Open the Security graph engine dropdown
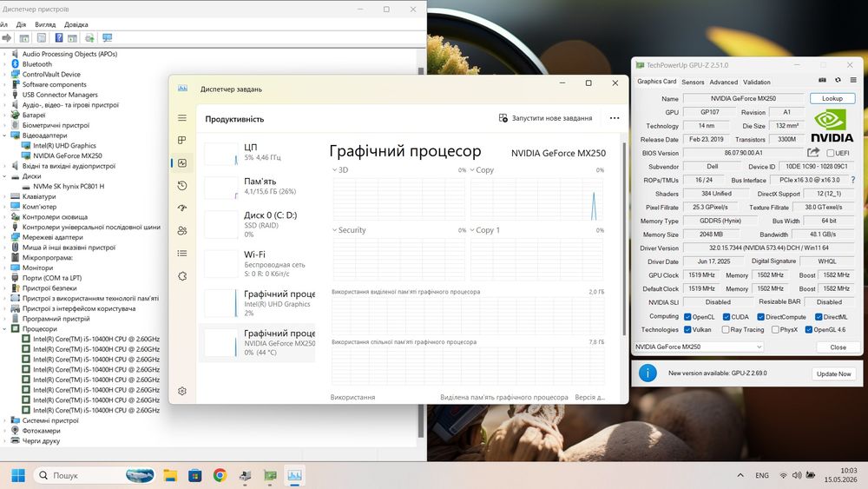Screen dimensions: 868x489 click(x=334, y=230)
